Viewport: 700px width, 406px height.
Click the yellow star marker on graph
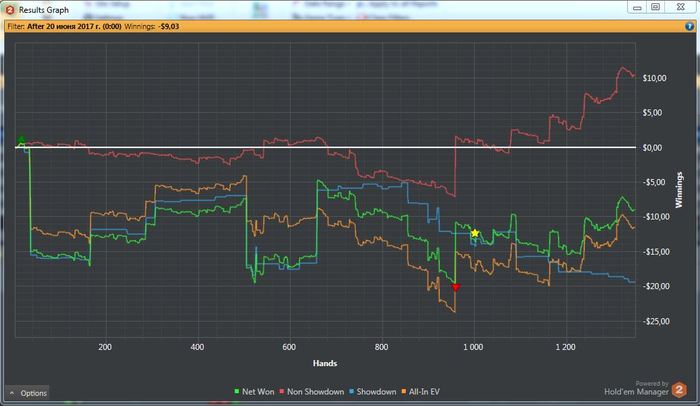pyautogui.click(x=475, y=233)
